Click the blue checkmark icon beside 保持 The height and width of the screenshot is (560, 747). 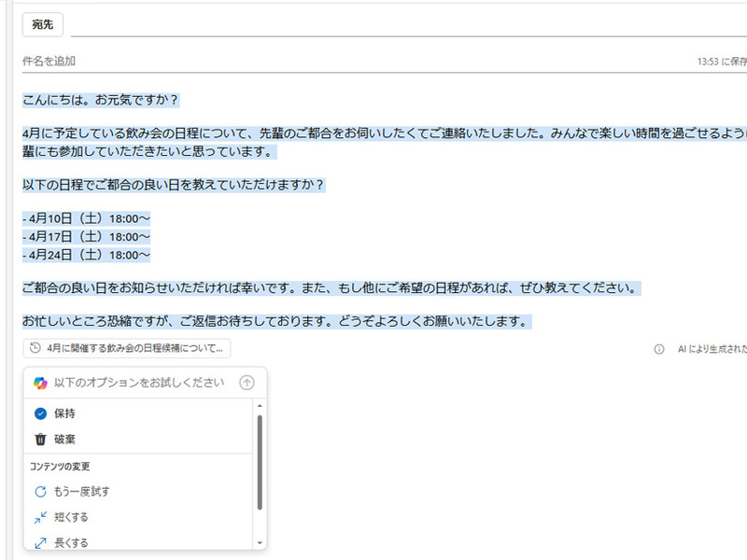(40, 412)
